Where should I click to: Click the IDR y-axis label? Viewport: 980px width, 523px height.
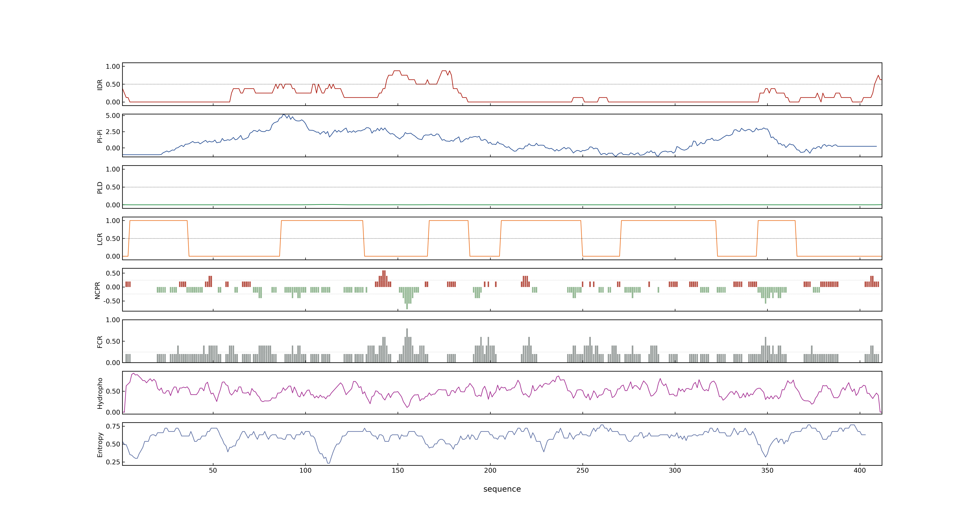click(100, 85)
